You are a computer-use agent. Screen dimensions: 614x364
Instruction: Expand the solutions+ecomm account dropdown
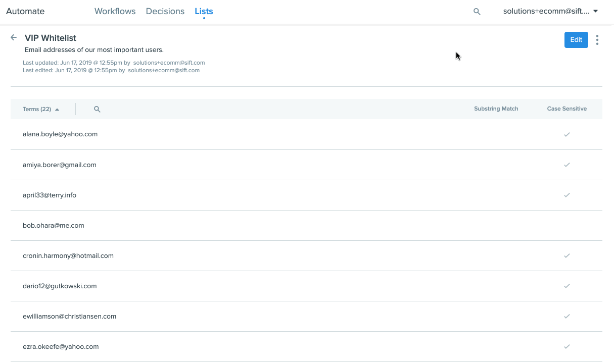click(x=551, y=11)
